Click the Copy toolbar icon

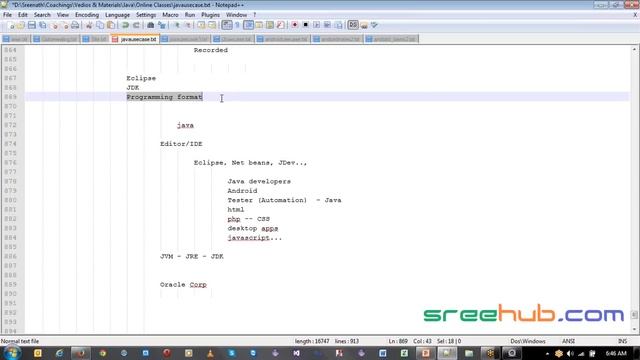click(100, 25)
